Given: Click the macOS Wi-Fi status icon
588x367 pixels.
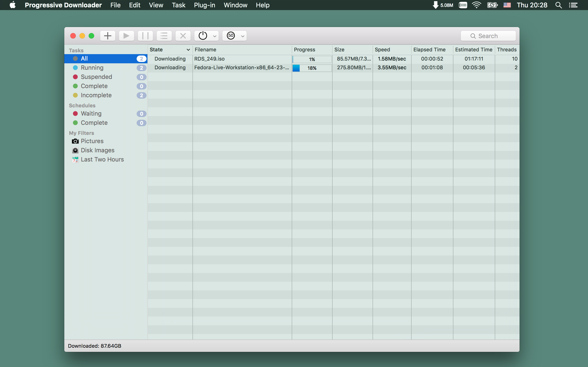Looking at the screenshot, I should [x=476, y=5].
